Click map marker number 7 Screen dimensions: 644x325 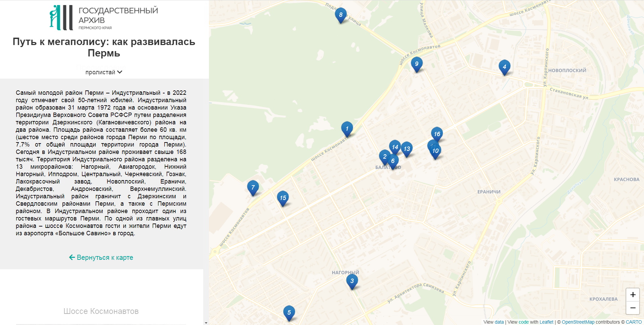253,188
